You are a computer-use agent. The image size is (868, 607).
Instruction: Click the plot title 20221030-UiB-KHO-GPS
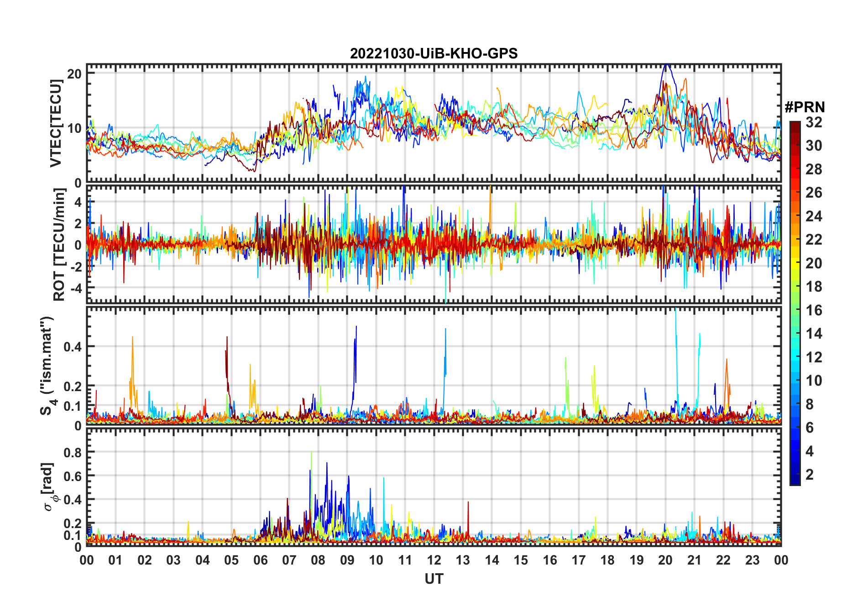click(434, 53)
